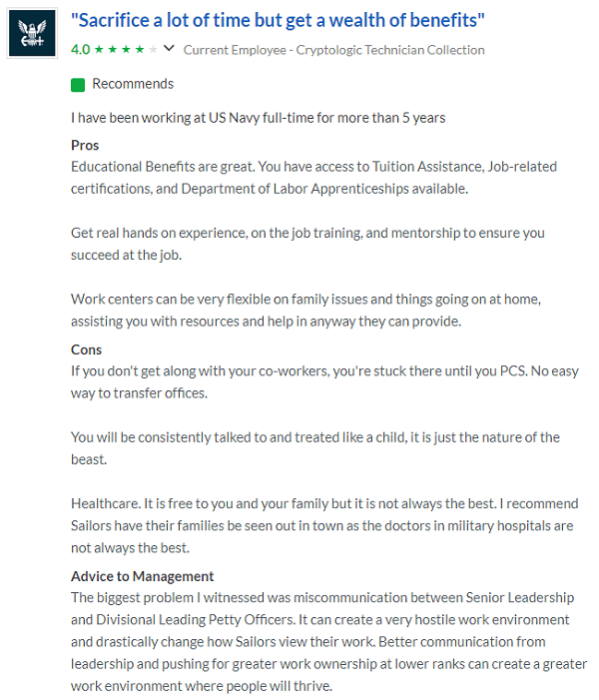
Task: Open the "Sacrifice a lot of time" review title
Action: point(279,20)
